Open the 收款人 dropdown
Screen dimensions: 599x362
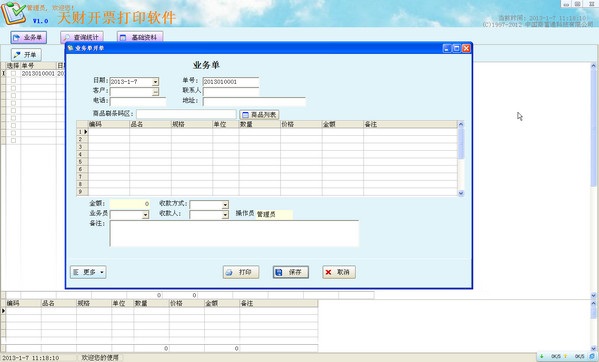point(225,215)
